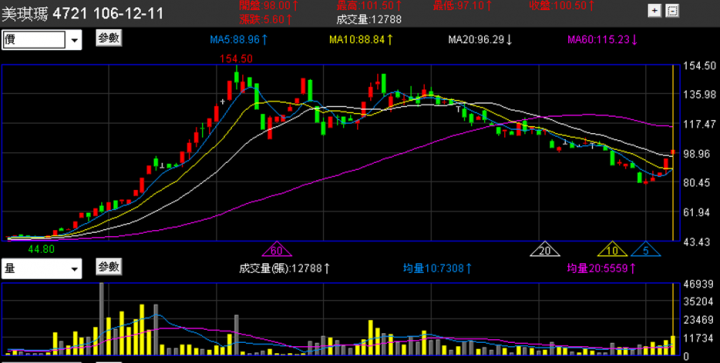This screenshot has width=720, height=363.
Task: Click the MA10:88.84 label
Action: (361, 40)
